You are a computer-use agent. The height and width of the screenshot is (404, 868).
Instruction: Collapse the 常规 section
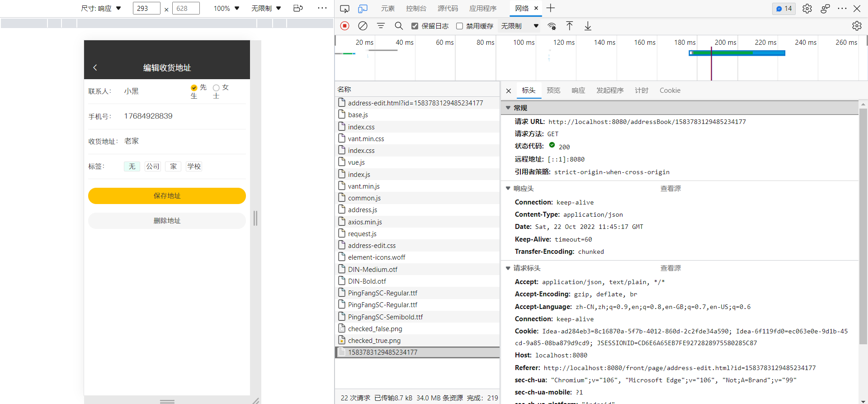click(x=508, y=108)
